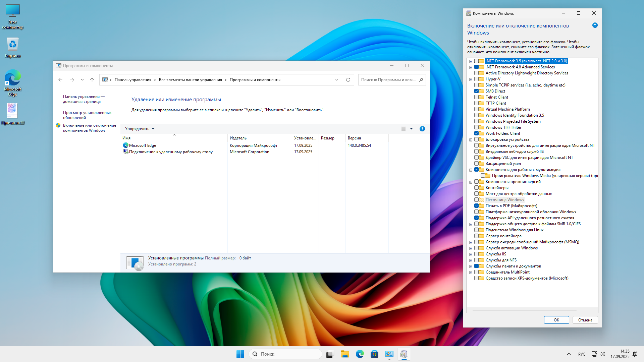Viewport: 644px width, 362px height.
Task: Select Microsoft Edge in programs list
Action: pos(143,145)
